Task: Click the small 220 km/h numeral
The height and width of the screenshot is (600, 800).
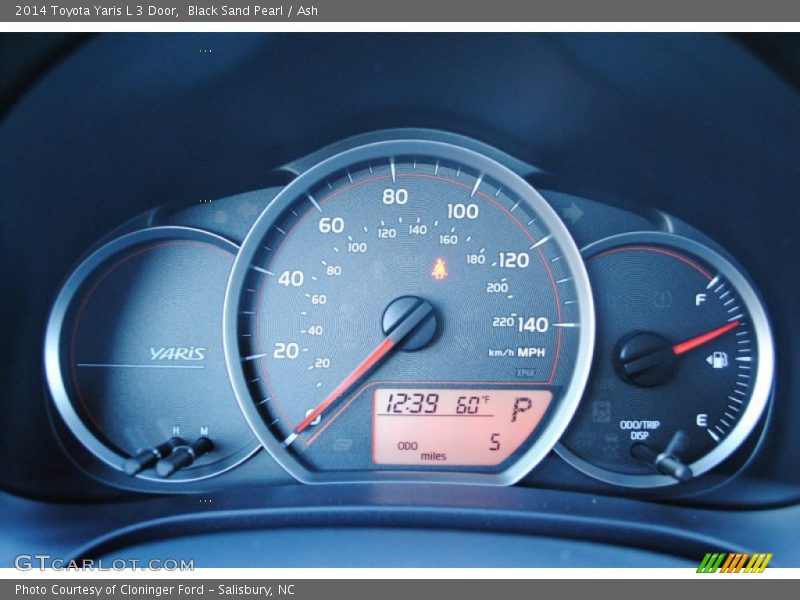Action: (x=503, y=322)
